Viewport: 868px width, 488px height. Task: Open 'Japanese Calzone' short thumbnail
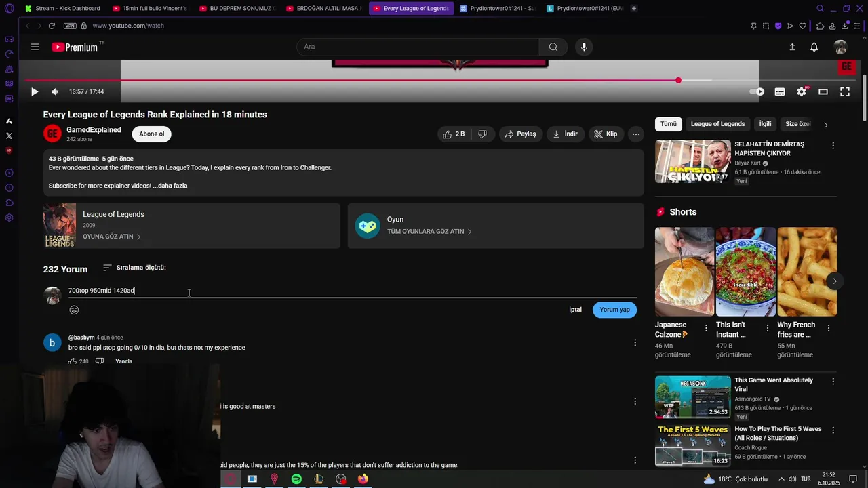point(684,272)
